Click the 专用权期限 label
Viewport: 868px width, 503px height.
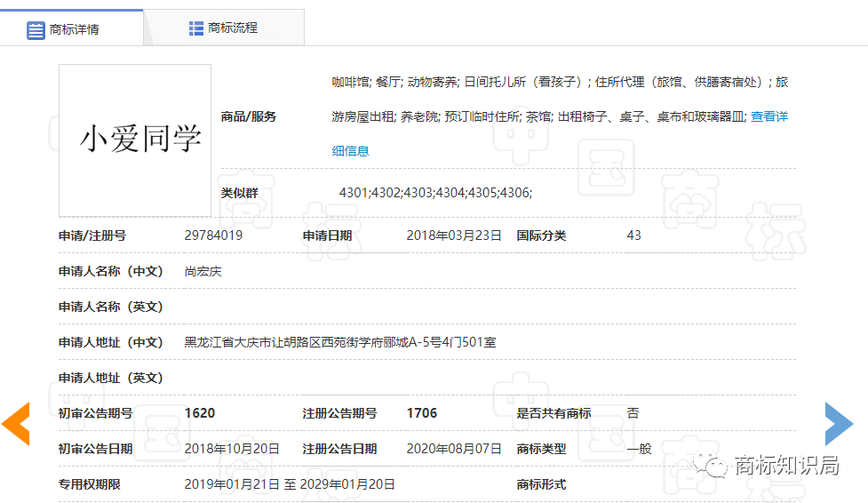[89, 484]
